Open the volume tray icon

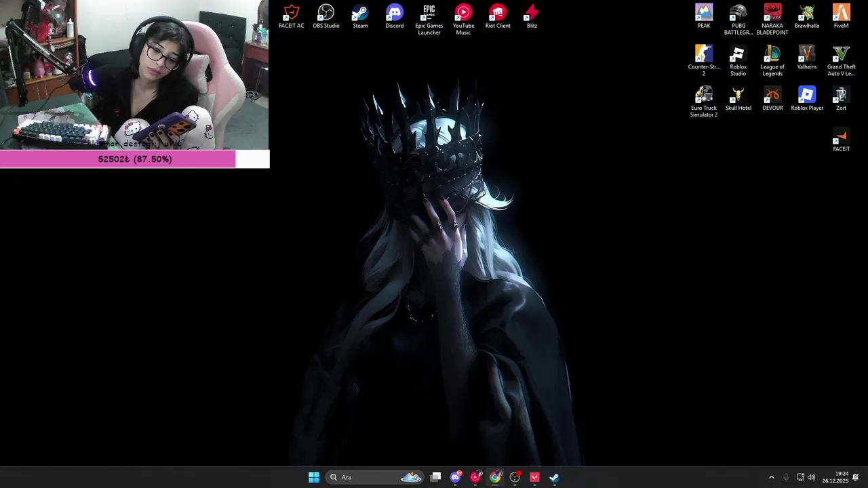[x=812, y=477]
